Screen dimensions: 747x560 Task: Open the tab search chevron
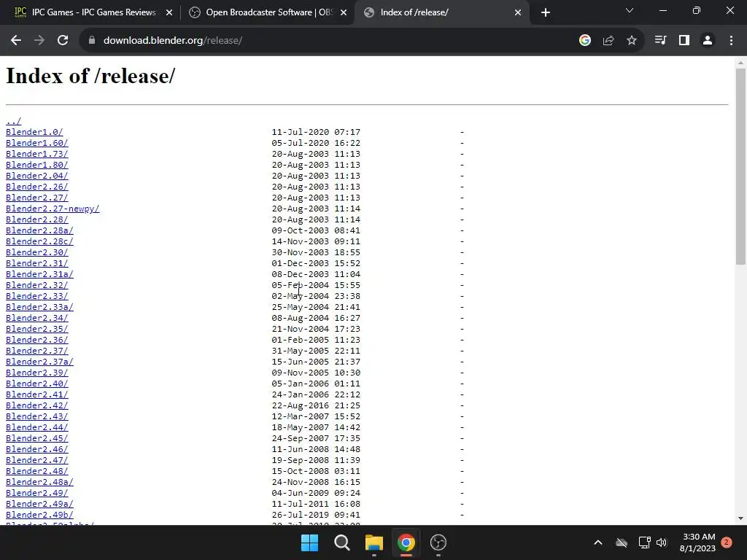click(x=630, y=10)
